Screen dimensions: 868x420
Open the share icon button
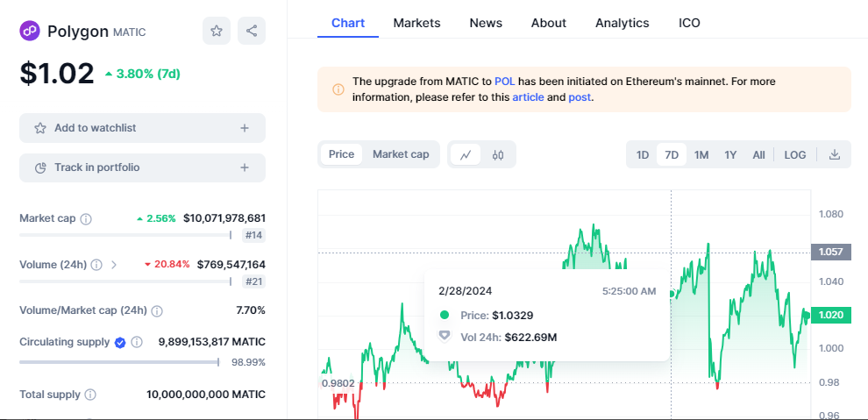tap(252, 31)
